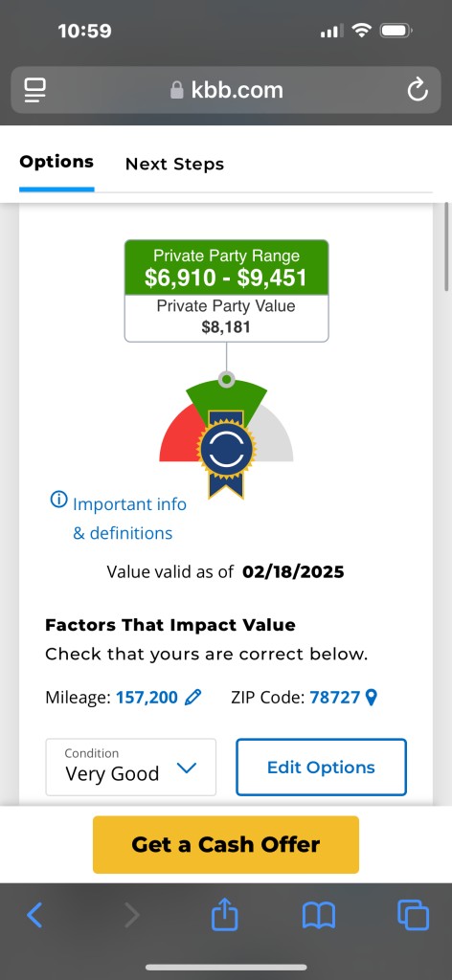Select the Options tab
Image resolution: width=452 pixels, height=980 pixels.
(x=56, y=162)
